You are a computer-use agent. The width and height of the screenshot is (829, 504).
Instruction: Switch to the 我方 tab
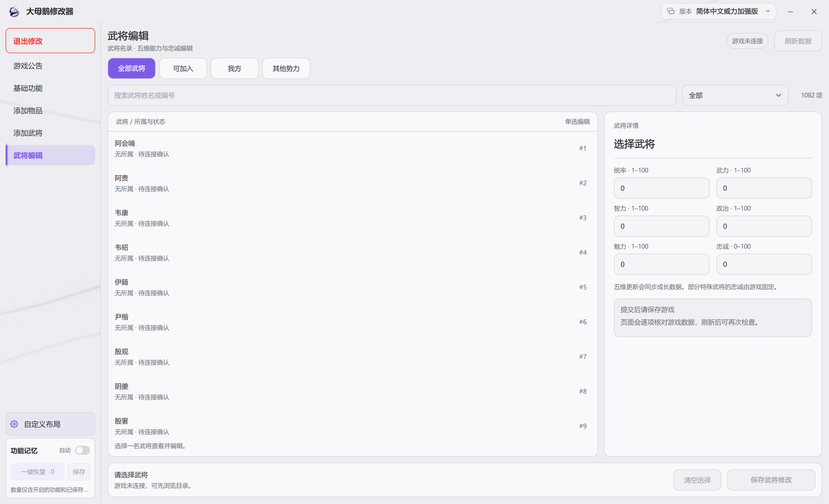pyautogui.click(x=234, y=68)
